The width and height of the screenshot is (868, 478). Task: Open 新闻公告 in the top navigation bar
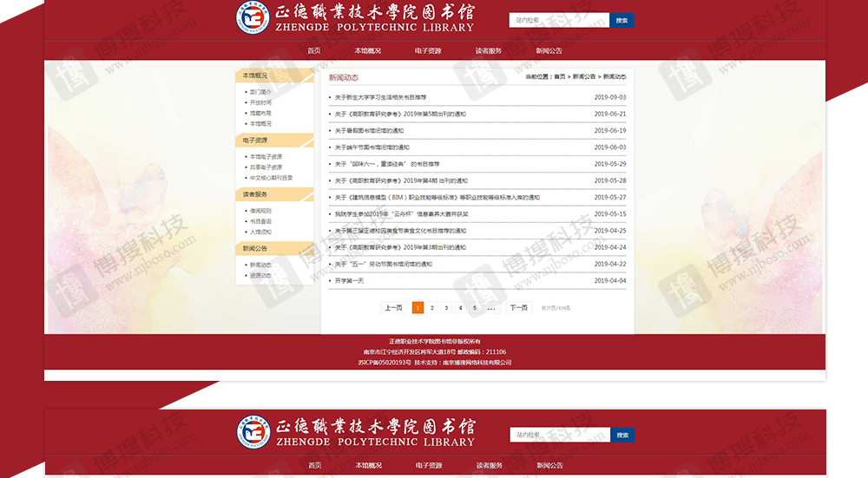[x=549, y=50]
